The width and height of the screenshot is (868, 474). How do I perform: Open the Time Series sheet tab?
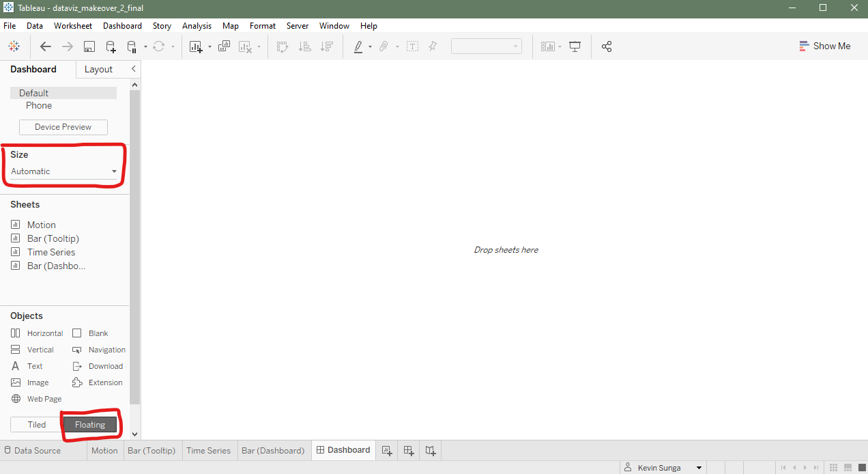tap(208, 451)
